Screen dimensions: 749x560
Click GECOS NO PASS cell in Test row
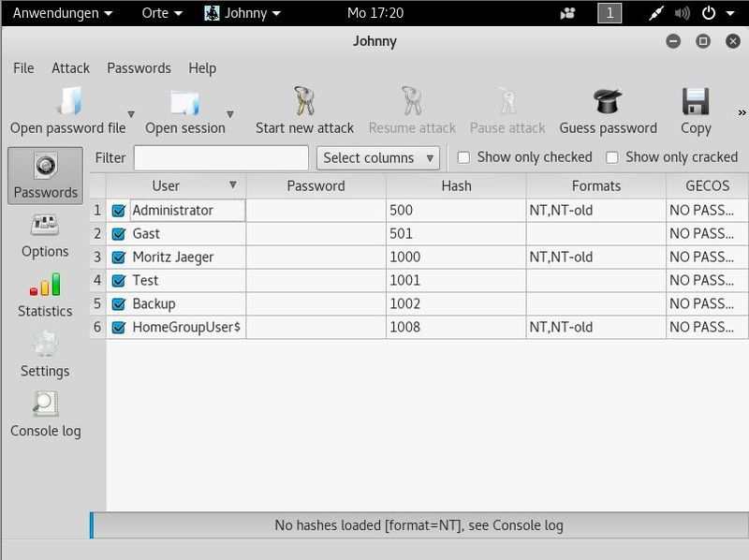point(708,281)
